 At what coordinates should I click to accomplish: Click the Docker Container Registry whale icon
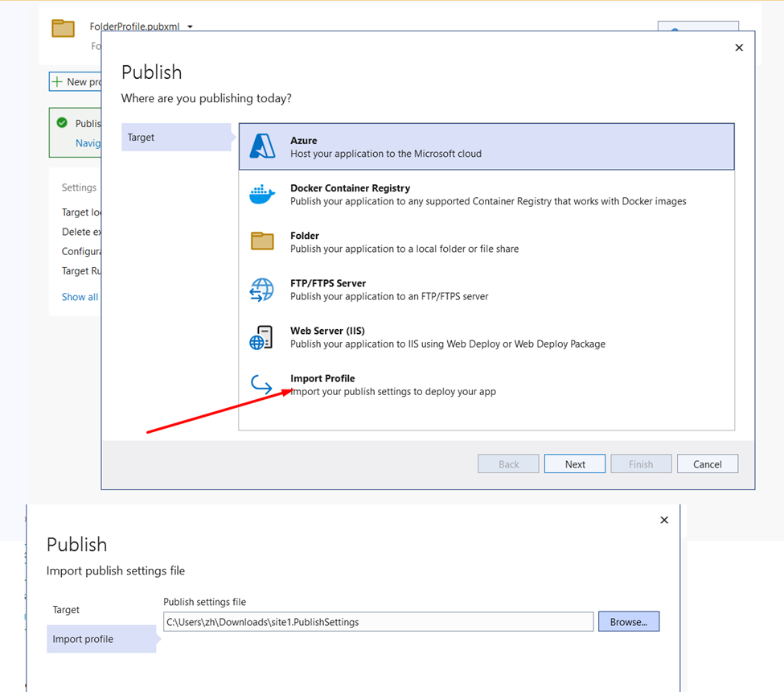coord(262,194)
